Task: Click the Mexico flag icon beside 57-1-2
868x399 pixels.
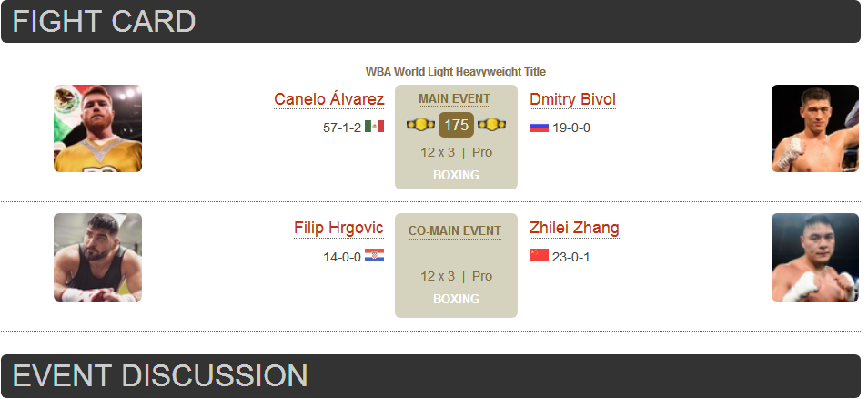Action: click(374, 127)
